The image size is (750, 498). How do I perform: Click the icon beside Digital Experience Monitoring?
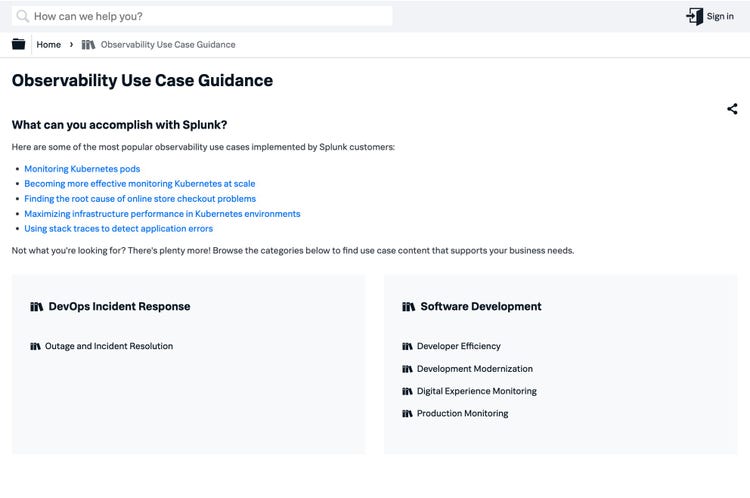coord(407,391)
